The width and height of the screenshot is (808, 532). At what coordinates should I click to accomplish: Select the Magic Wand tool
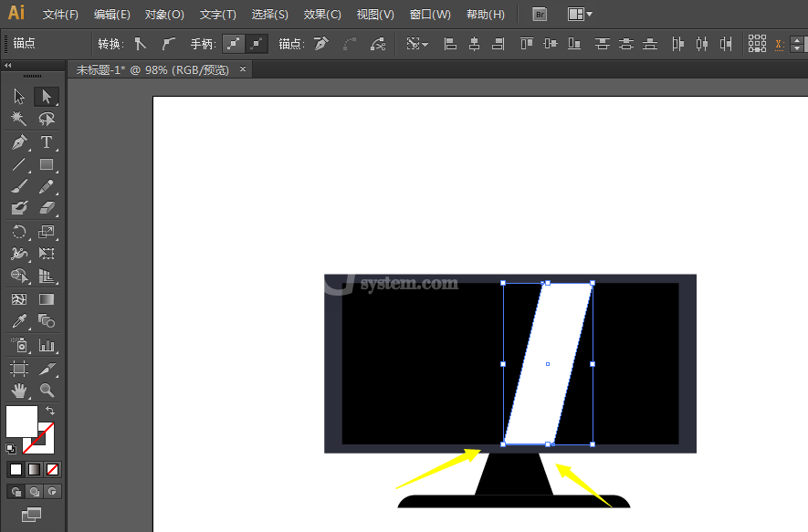[x=19, y=119]
